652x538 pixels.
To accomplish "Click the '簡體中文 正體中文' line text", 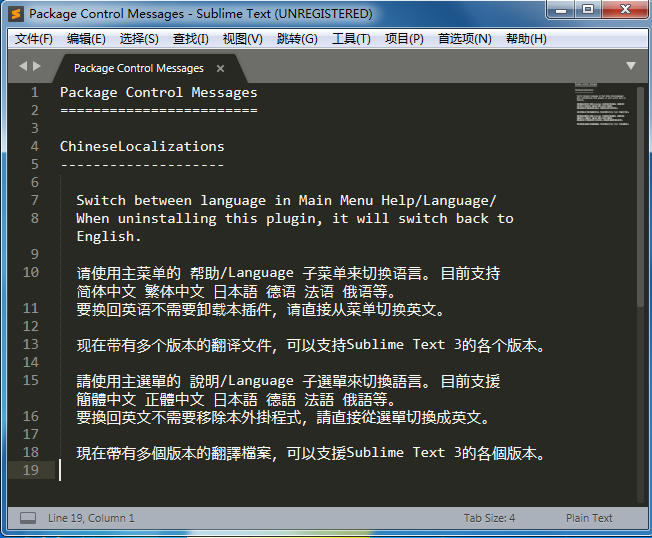I will click(236, 399).
